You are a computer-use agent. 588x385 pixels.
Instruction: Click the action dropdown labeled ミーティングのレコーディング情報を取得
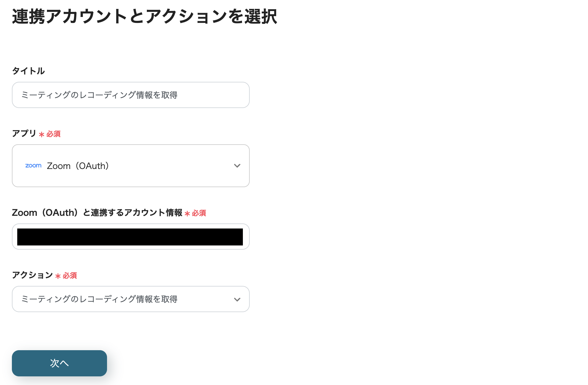point(131,299)
